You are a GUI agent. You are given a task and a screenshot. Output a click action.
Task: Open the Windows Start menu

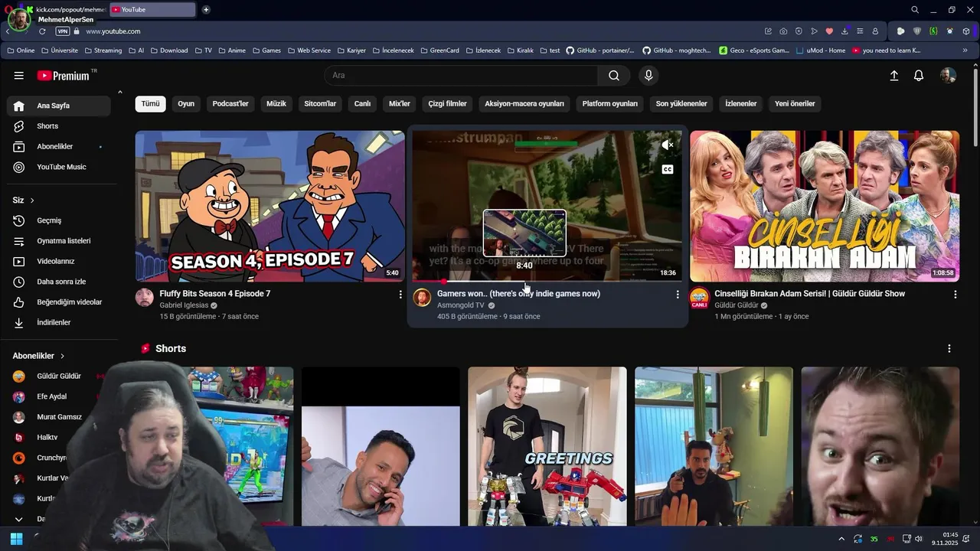[x=16, y=539]
